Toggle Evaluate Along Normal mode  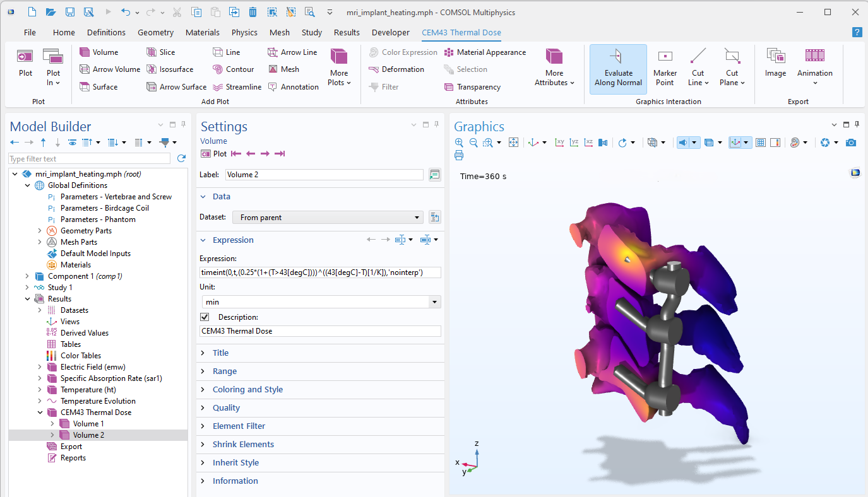tap(618, 69)
